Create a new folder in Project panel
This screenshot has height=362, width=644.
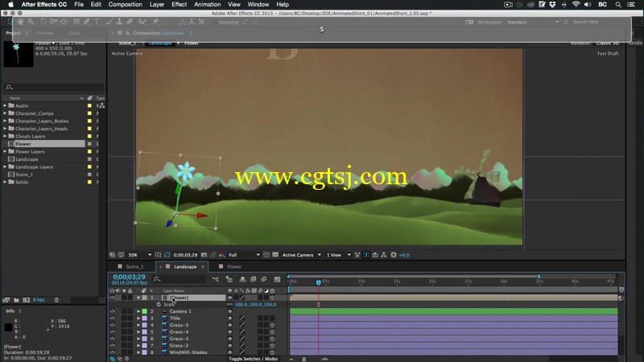click(16, 300)
